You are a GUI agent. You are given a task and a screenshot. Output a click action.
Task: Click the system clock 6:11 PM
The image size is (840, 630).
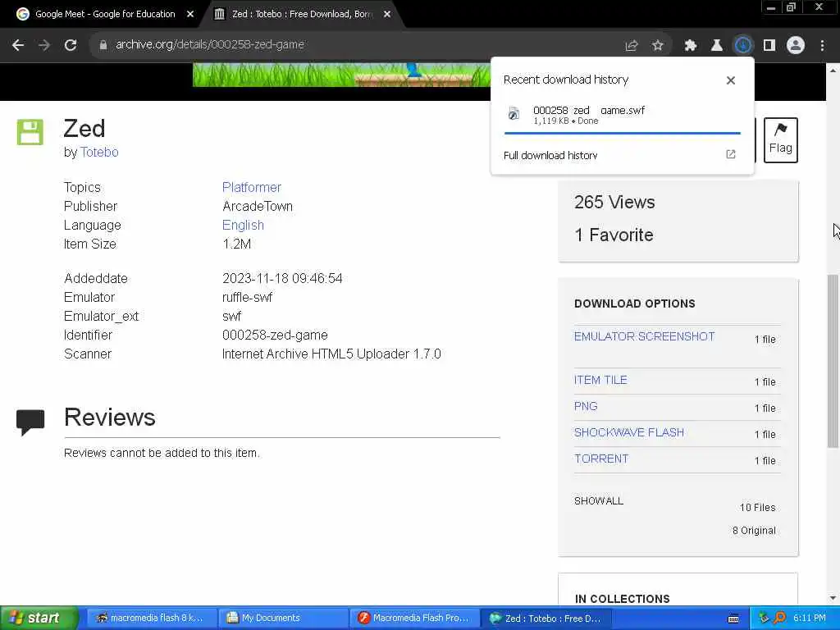tap(810, 619)
